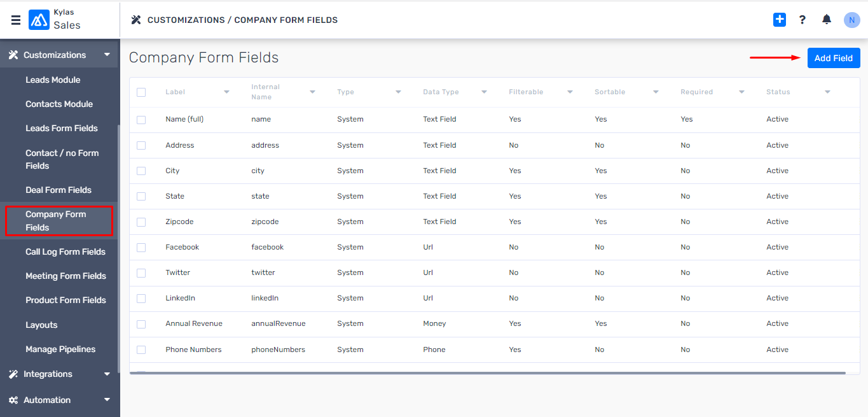The width and height of the screenshot is (868, 417).
Task: Expand the Automation sidebar section
Action: click(107, 400)
